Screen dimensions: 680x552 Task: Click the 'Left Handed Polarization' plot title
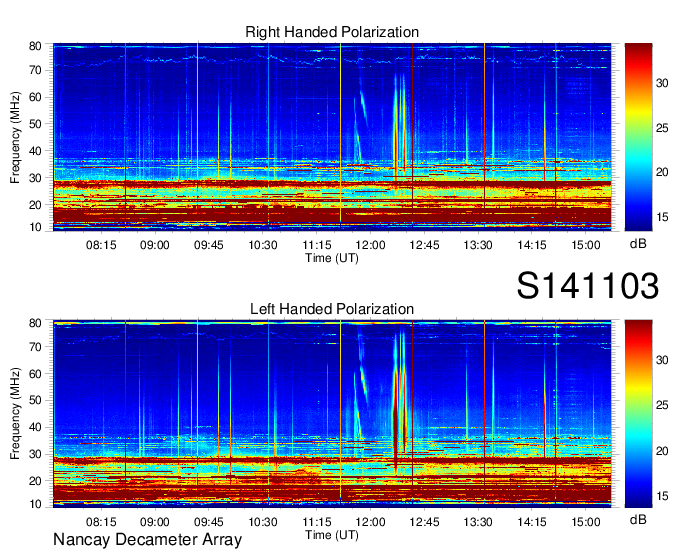click(332, 309)
